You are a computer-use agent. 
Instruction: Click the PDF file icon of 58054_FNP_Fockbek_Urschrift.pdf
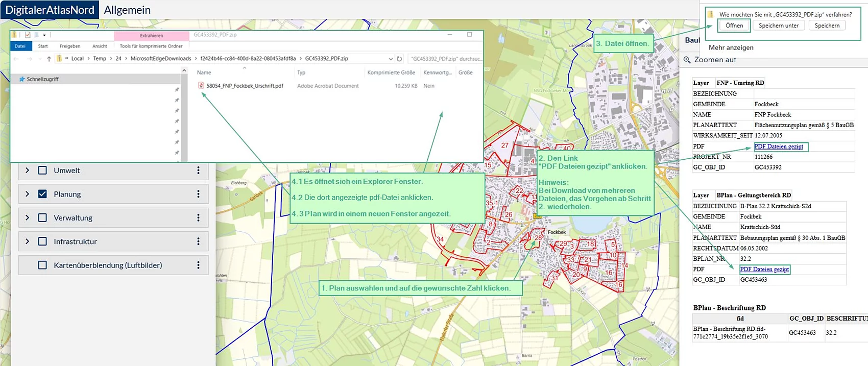201,86
